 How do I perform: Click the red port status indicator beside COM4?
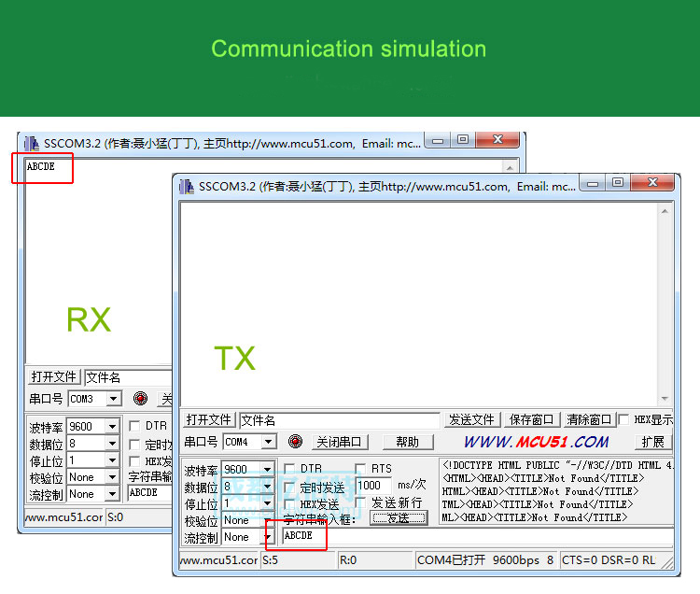click(x=295, y=442)
